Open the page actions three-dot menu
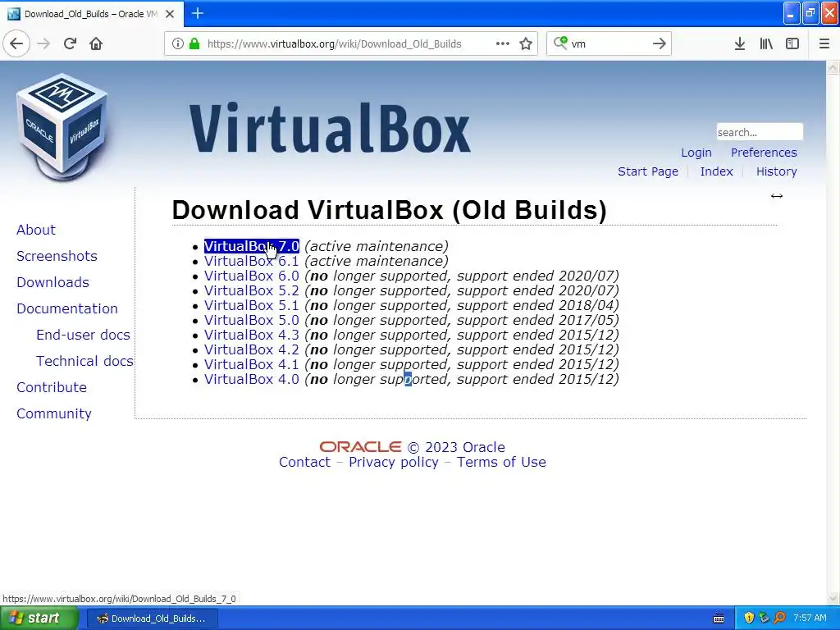The width and height of the screenshot is (840, 630). [503, 43]
